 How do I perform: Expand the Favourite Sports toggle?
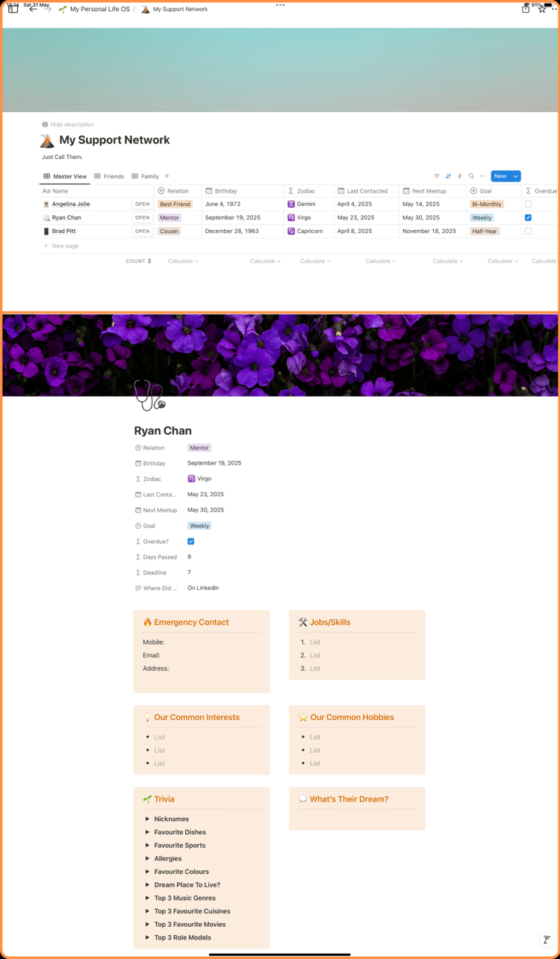point(148,845)
